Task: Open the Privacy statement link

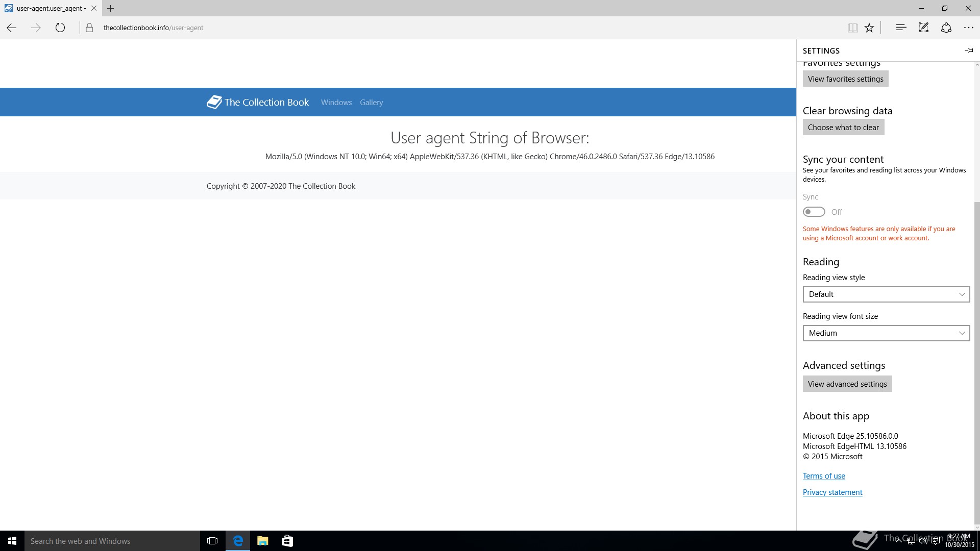Action: coord(832,492)
